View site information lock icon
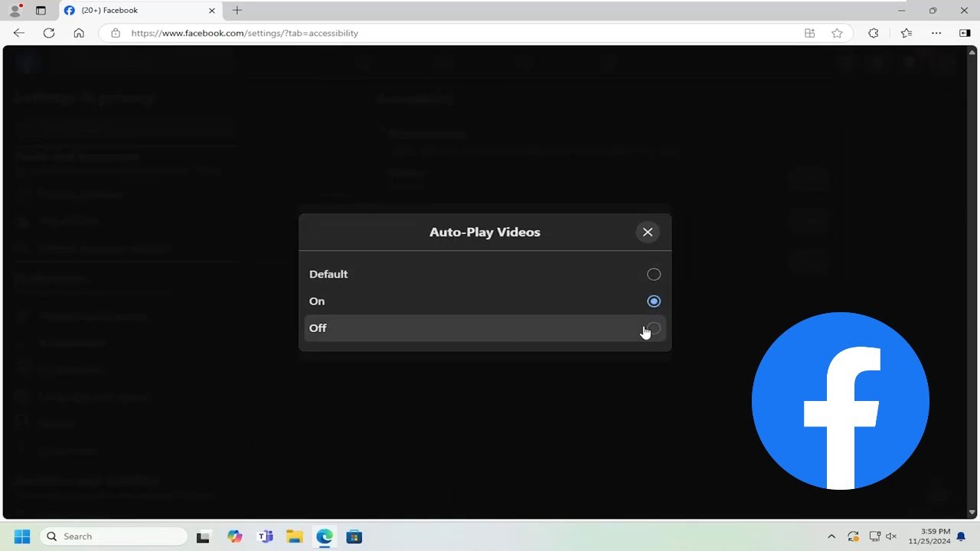The height and width of the screenshot is (551, 980). point(116,33)
